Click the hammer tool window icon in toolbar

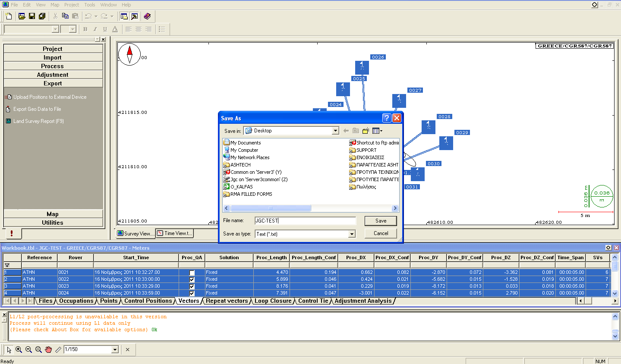[135, 16]
